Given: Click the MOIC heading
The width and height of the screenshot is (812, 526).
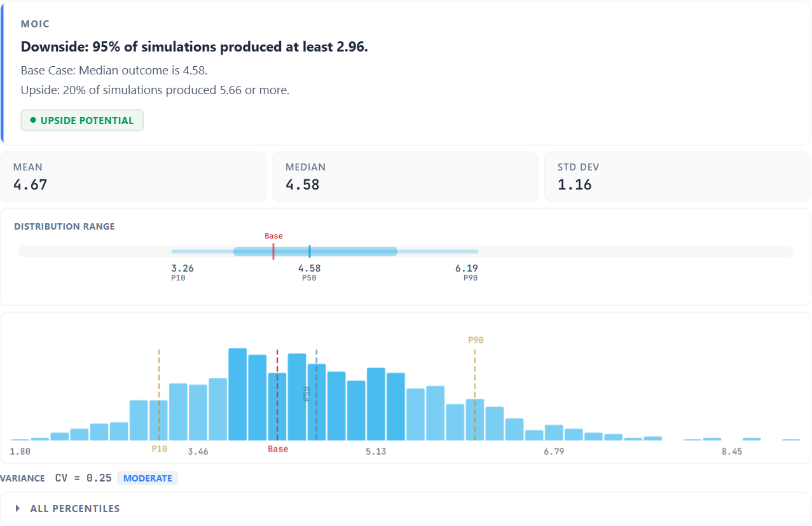Looking at the screenshot, I should click(35, 24).
